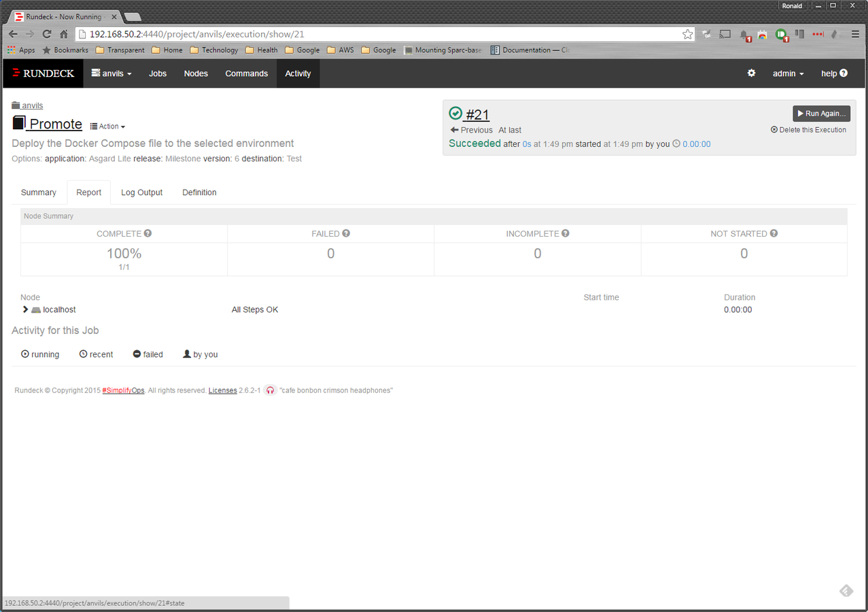Click the Run Again button

pos(821,114)
